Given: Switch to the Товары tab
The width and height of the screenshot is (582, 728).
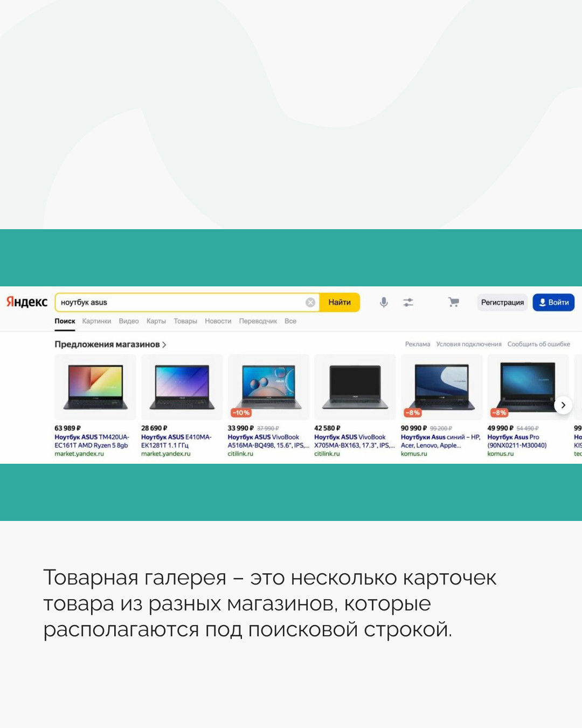Looking at the screenshot, I should coord(185,321).
